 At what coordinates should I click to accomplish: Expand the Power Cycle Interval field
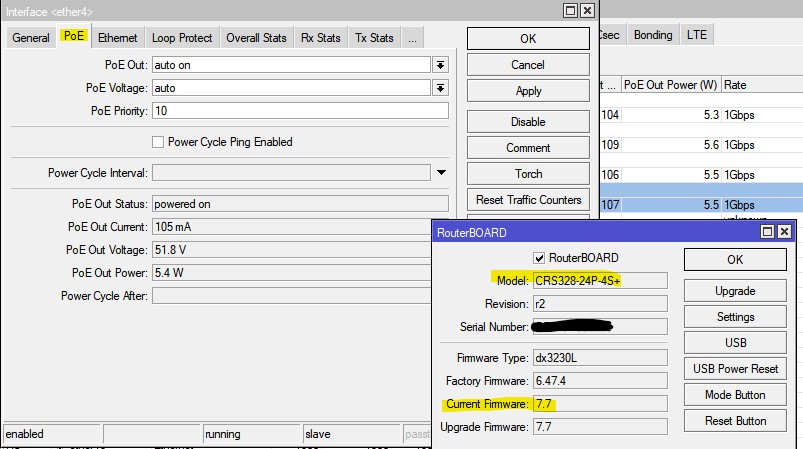[x=441, y=173]
